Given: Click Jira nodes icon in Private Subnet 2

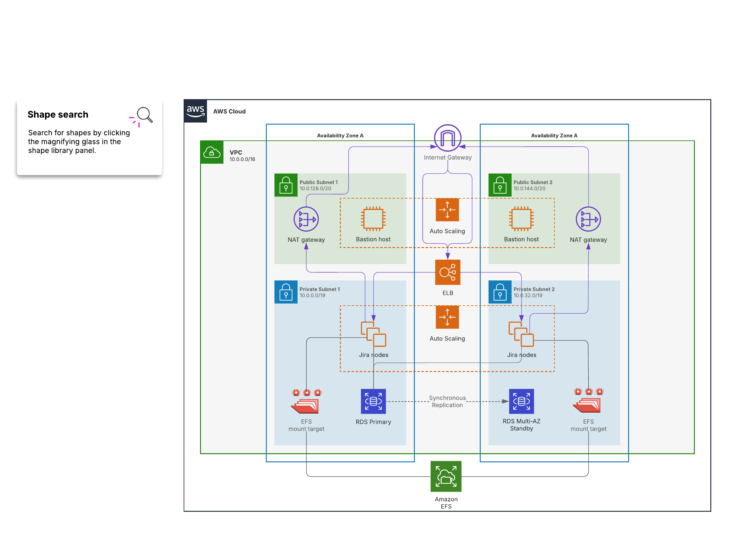Looking at the screenshot, I should click(521, 334).
